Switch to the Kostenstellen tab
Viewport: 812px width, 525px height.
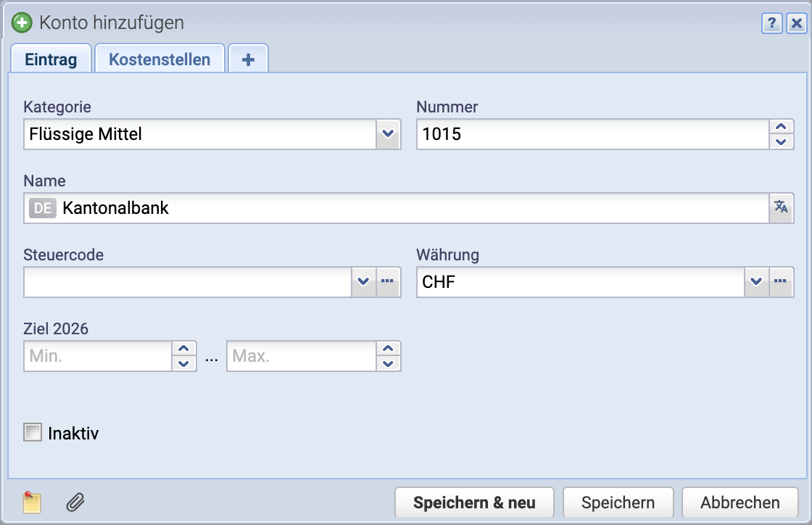point(159,58)
